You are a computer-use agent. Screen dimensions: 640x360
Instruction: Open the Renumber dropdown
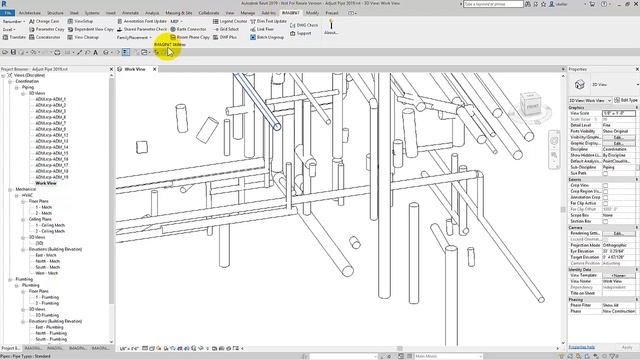click(x=14, y=21)
